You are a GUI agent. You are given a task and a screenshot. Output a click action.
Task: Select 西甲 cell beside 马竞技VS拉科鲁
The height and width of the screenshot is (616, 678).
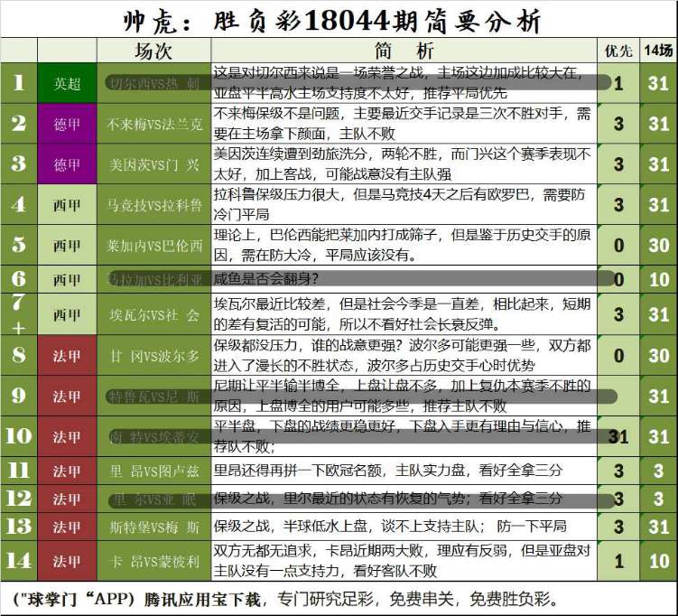coord(67,204)
